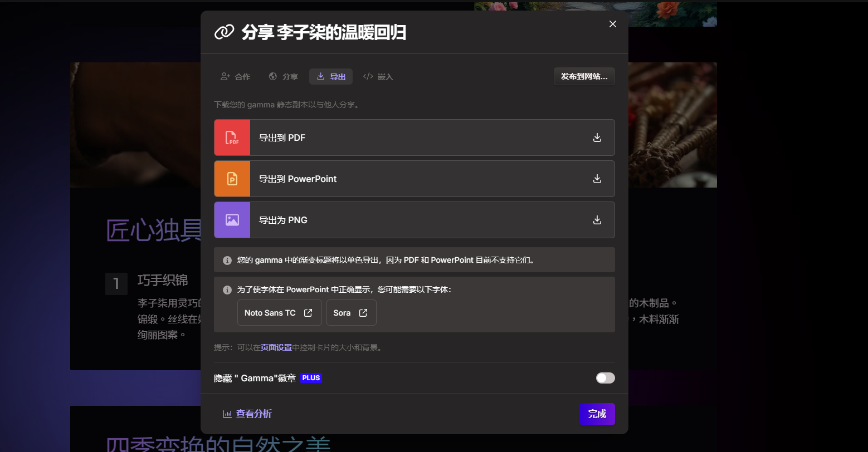Image resolution: width=868 pixels, height=452 pixels.
Task: Open the 页面设置 link
Action: [x=276, y=347]
